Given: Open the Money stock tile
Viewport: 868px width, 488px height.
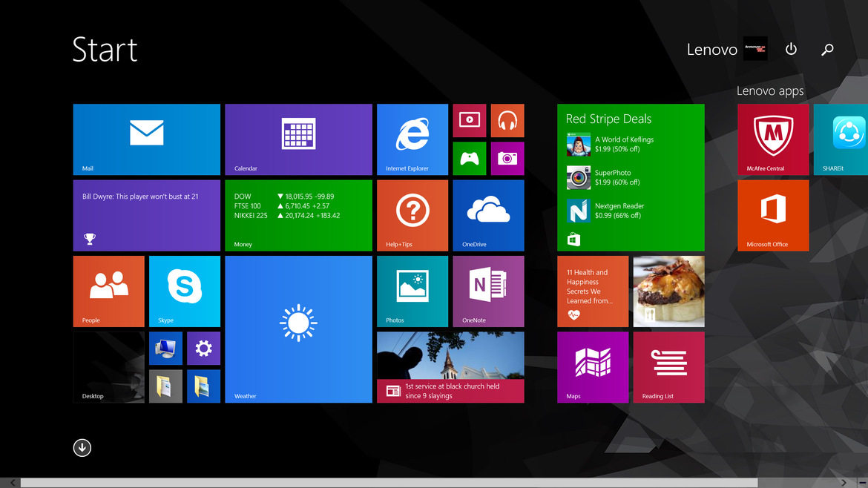Looking at the screenshot, I should [x=298, y=215].
